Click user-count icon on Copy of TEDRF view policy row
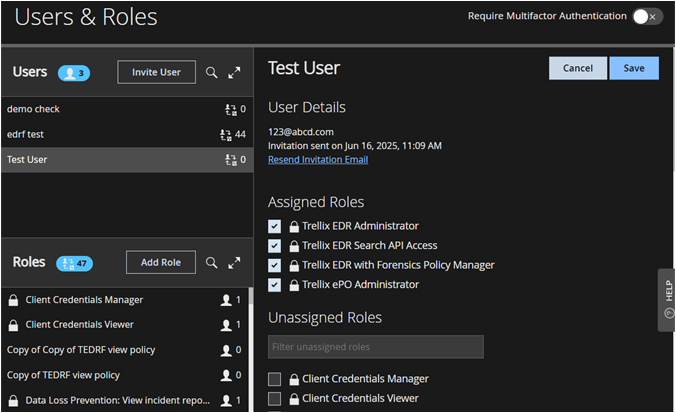 226,375
